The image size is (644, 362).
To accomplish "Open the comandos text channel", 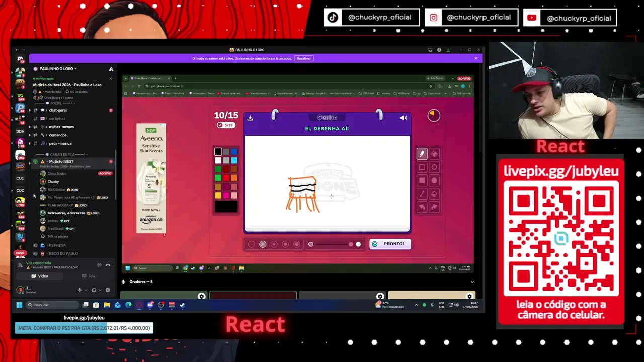I will 73,135.
